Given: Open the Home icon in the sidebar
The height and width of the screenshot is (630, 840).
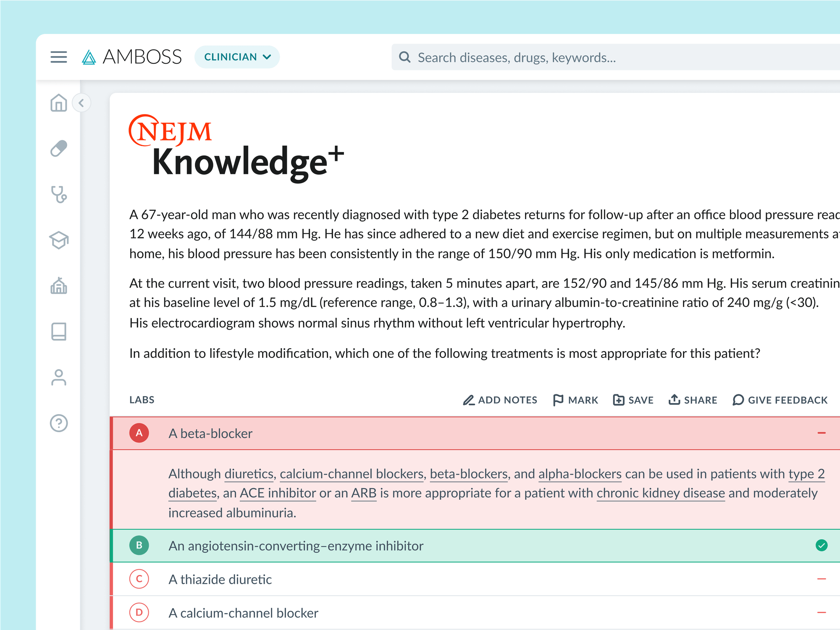Looking at the screenshot, I should click(59, 103).
